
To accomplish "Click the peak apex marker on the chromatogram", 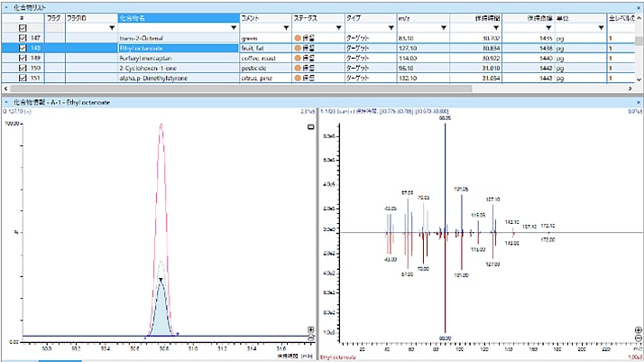I will pos(161,280).
